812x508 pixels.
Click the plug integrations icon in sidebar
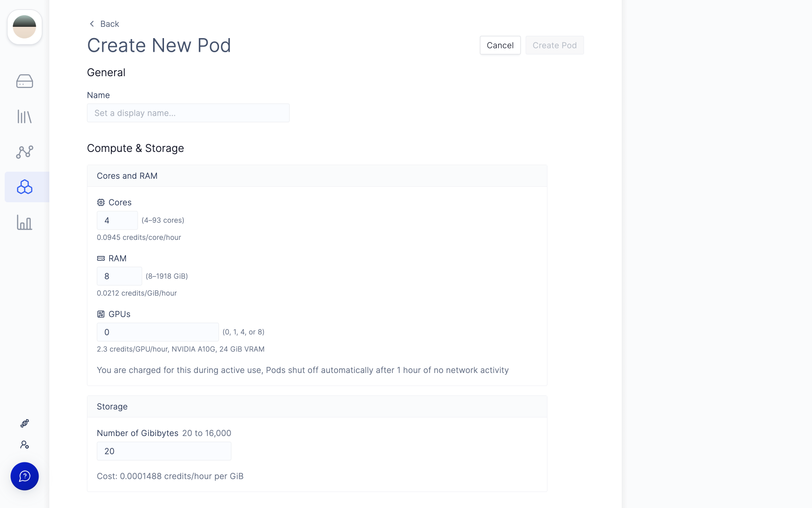[25, 423]
